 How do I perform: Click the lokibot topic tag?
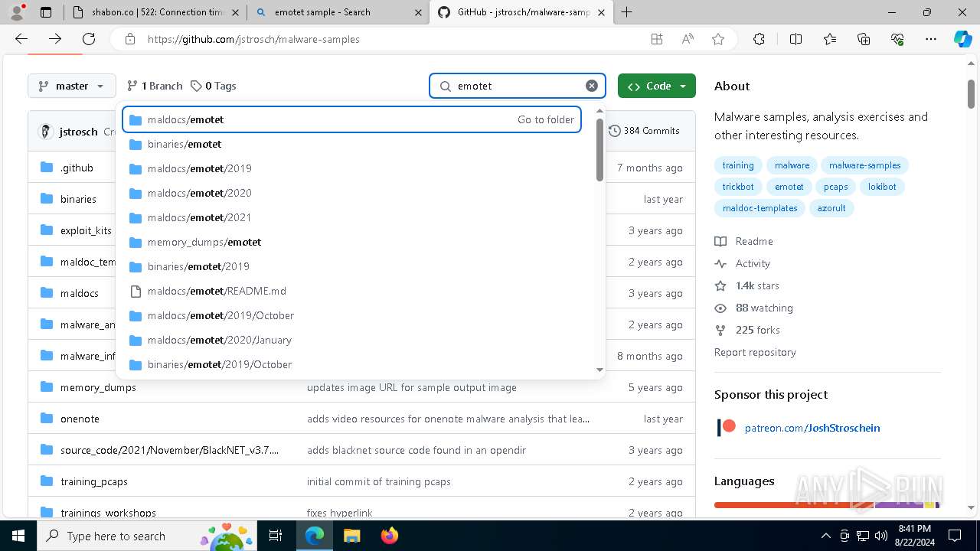click(x=882, y=187)
